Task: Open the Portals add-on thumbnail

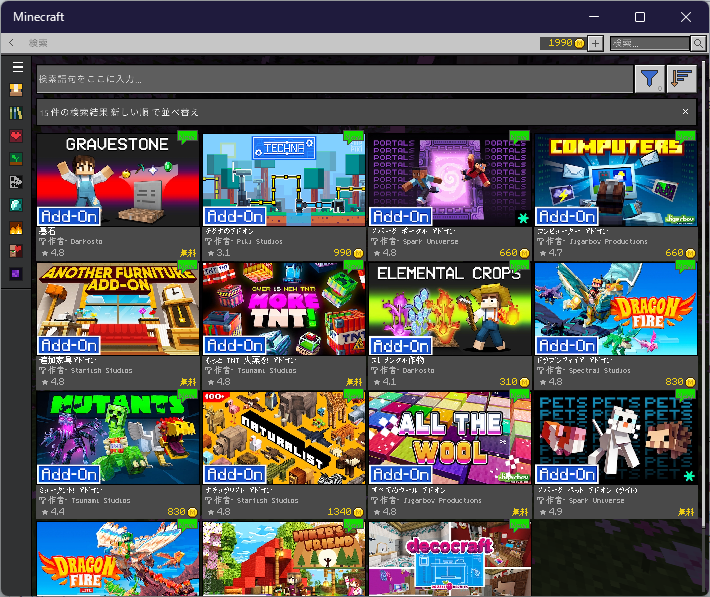Action: click(450, 179)
